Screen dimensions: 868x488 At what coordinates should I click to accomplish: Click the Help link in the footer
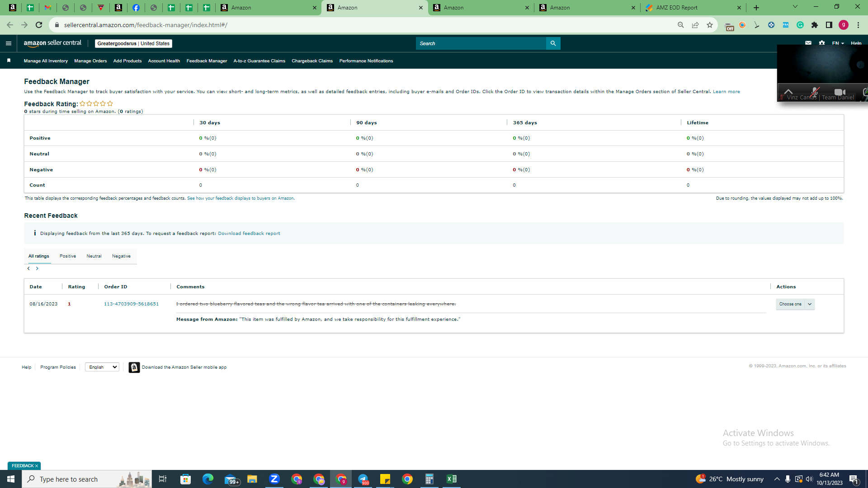pyautogui.click(x=27, y=367)
